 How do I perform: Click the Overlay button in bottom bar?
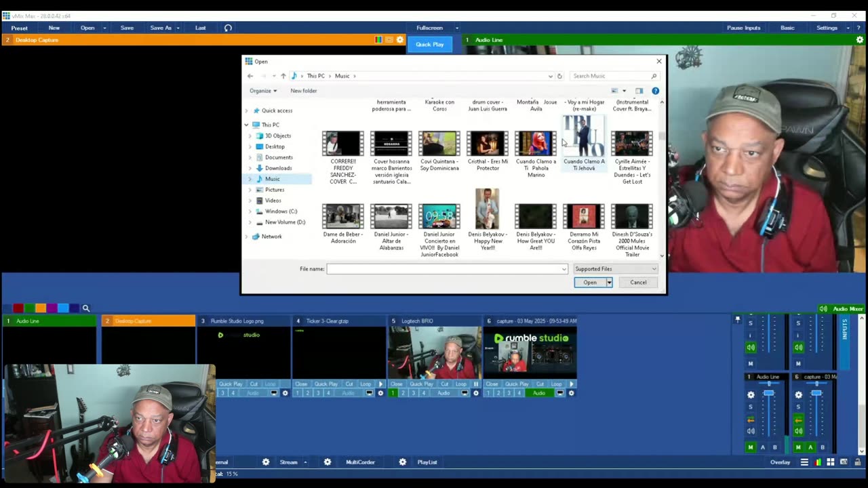780,462
